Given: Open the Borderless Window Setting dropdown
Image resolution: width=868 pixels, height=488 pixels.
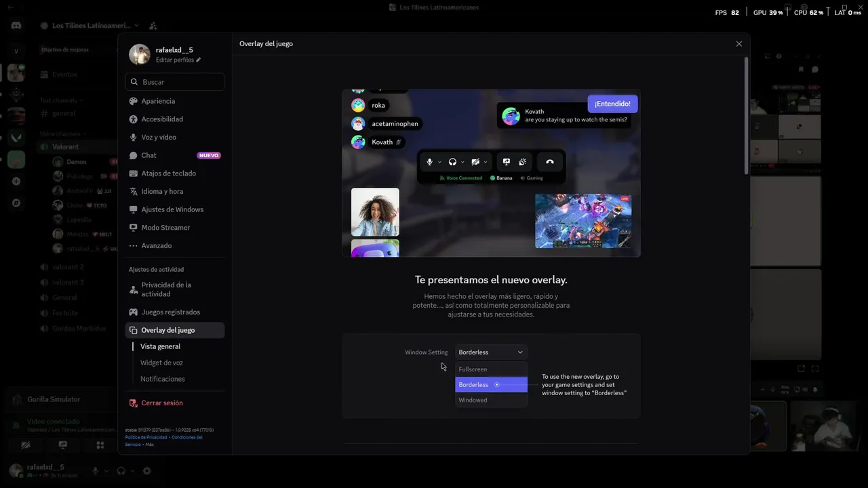Looking at the screenshot, I should (491, 352).
